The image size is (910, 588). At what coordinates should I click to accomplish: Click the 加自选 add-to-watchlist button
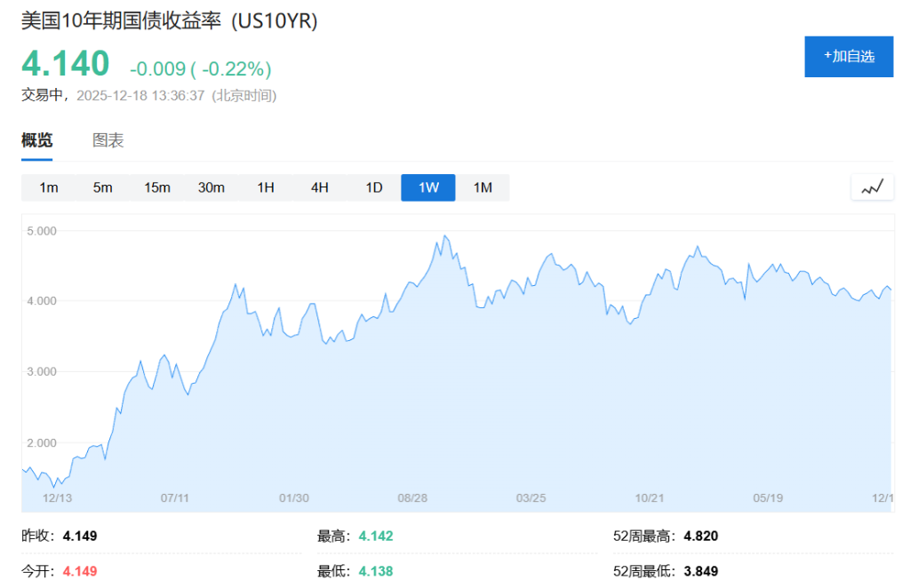[849, 56]
